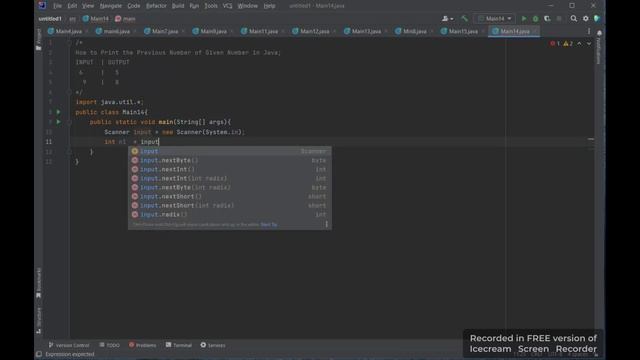This screenshot has width=640, height=360.
Task: Open the Build menu
Action: (x=178, y=6)
